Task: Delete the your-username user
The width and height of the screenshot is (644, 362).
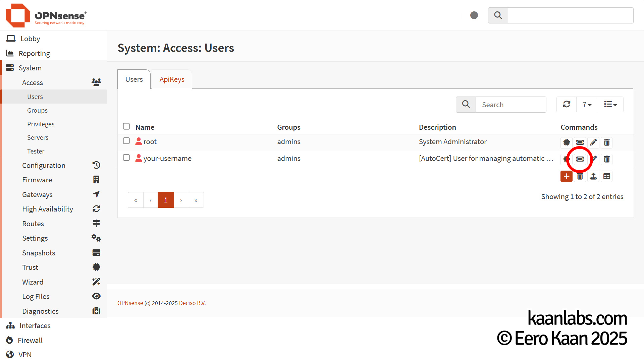Action: pyautogui.click(x=607, y=159)
